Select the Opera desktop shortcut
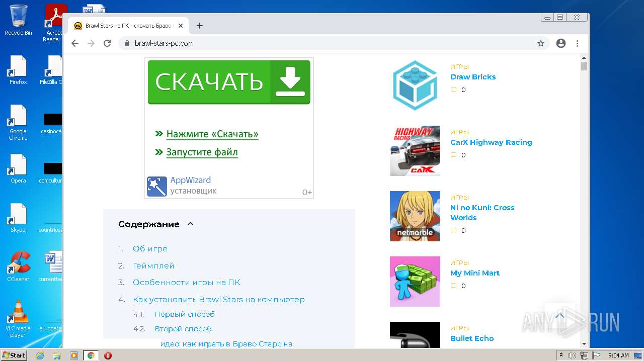Screen dimensions: 644x362 [x=18, y=168]
